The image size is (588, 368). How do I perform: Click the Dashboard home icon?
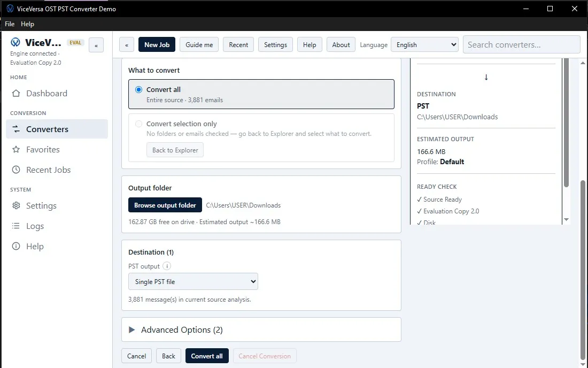coord(16,93)
